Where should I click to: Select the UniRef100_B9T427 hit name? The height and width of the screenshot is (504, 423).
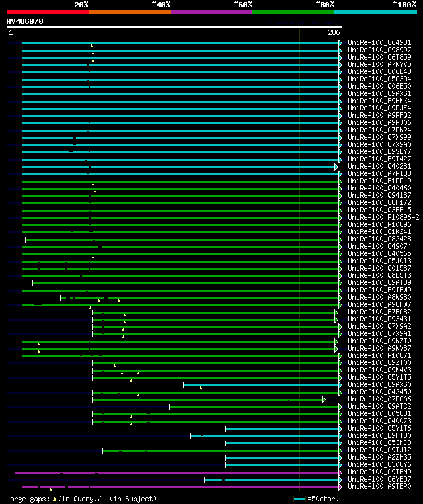point(379,159)
